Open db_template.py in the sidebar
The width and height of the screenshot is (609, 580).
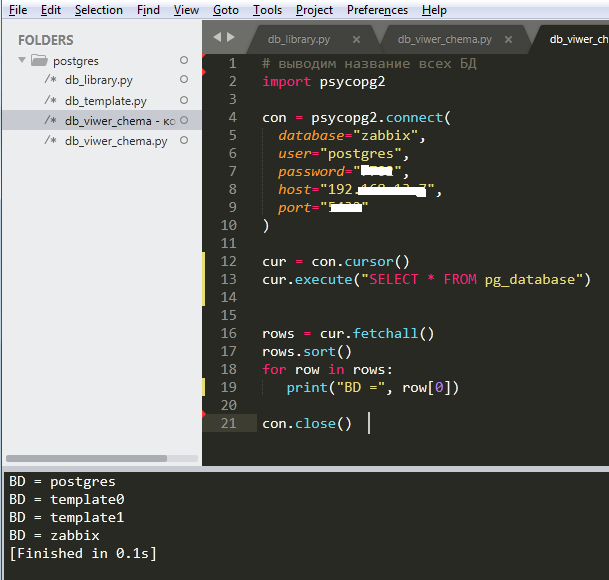coord(106,101)
